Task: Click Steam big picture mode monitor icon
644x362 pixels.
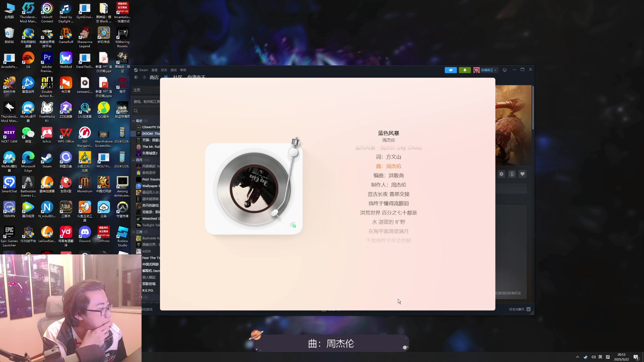Action: (504, 70)
